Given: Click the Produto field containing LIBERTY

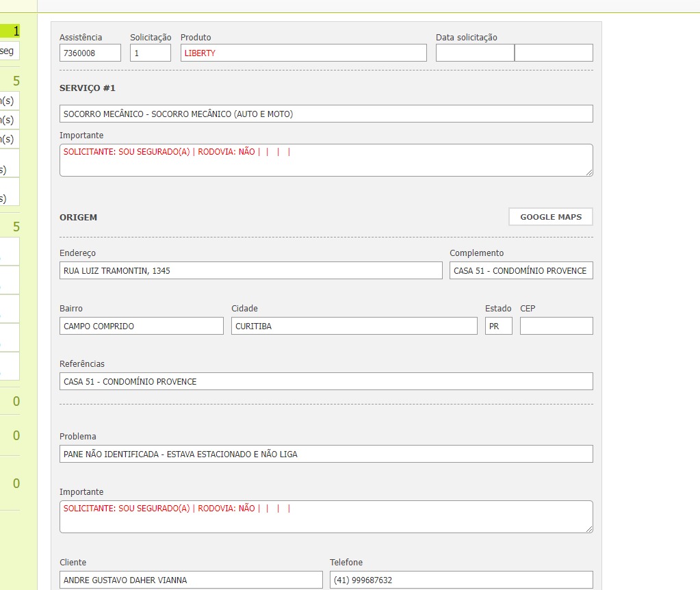Looking at the screenshot, I should (303, 53).
